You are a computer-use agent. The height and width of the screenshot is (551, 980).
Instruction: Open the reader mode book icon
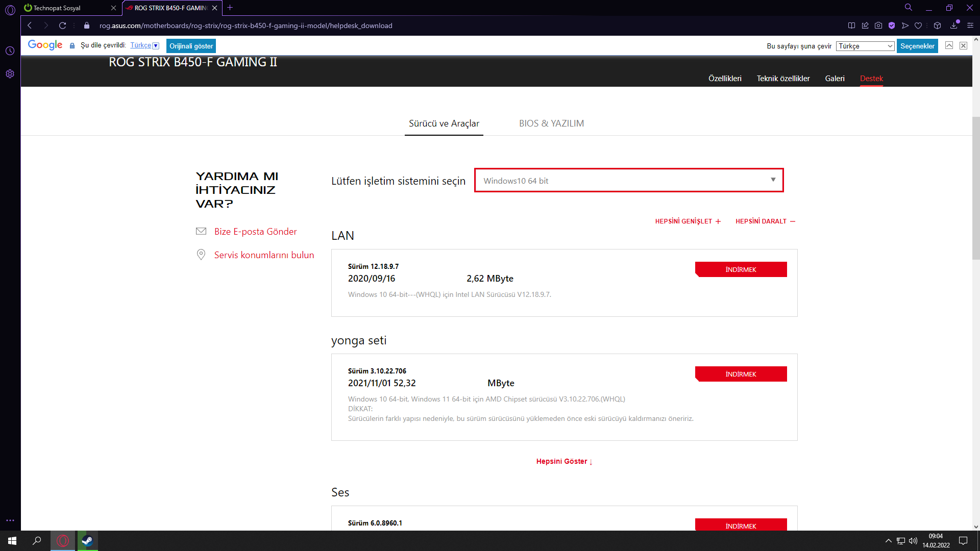coord(851,26)
